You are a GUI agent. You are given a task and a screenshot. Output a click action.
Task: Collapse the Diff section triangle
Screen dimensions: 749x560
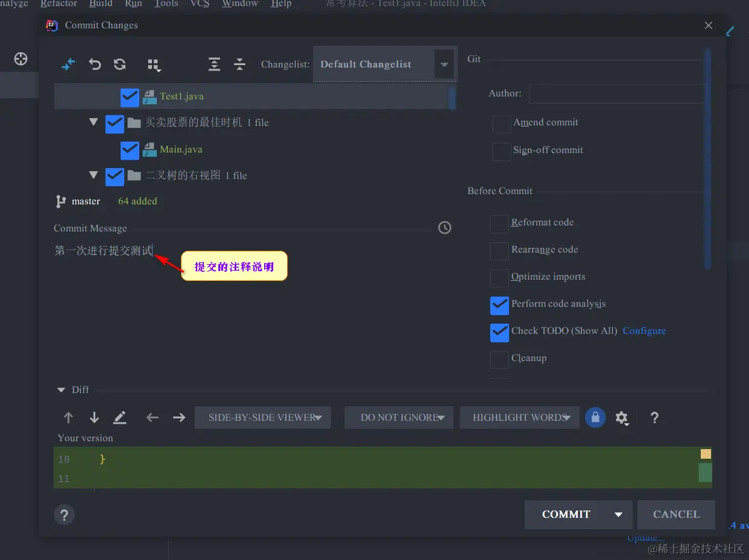[61, 390]
